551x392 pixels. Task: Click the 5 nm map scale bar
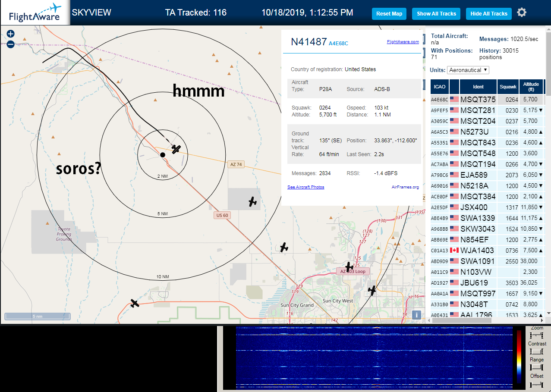coord(38,317)
